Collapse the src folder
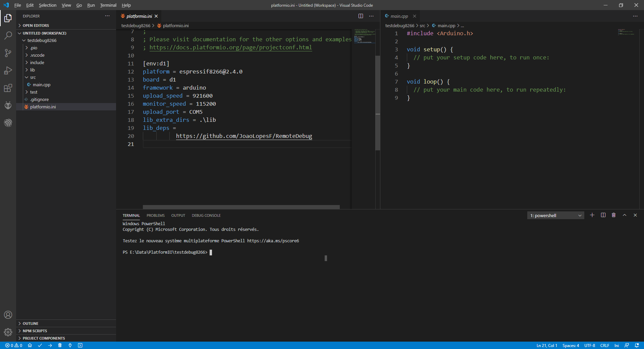Viewport: 644px width, 349px height. [66, 77]
